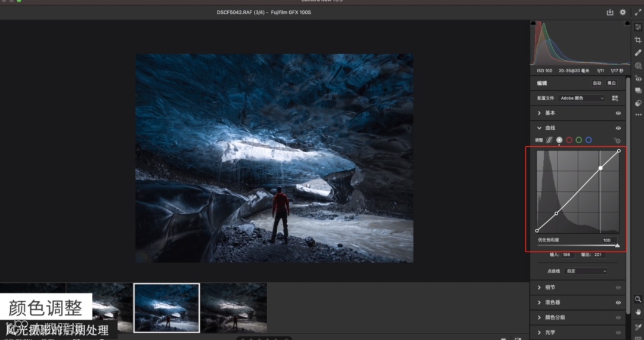Image resolution: width=644 pixels, height=340 pixels.
Task: Click the curve's top-right endpoint
Action: pyautogui.click(x=619, y=151)
